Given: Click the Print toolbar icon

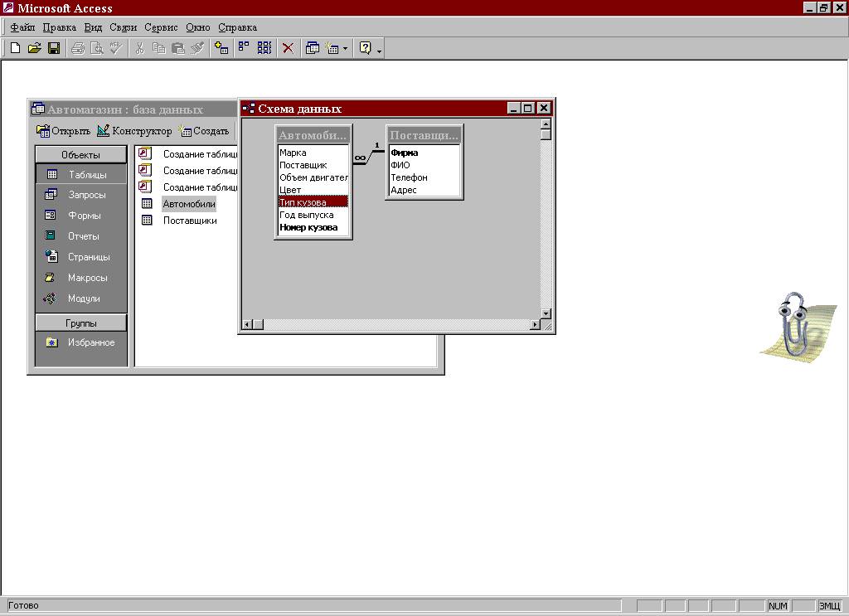Looking at the screenshot, I should coord(78,48).
